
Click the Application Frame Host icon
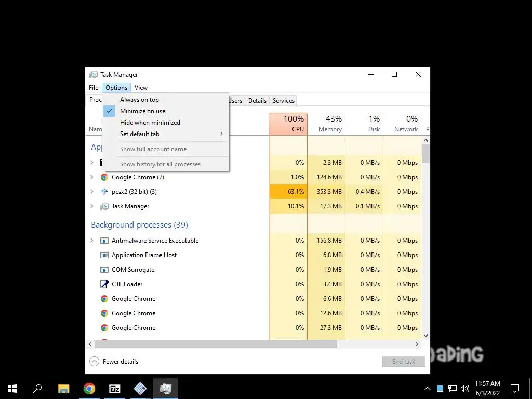(104, 255)
